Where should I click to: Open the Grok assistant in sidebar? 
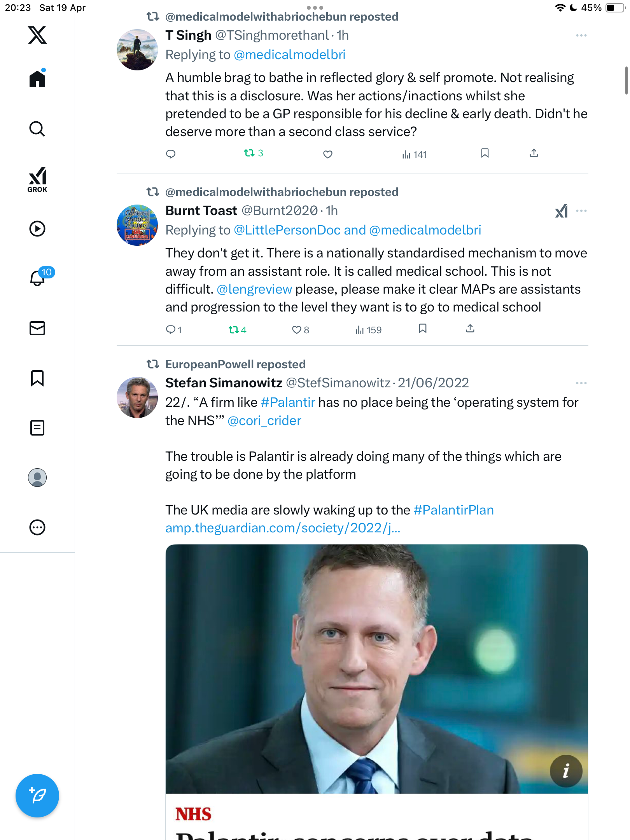tap(37, 179)
